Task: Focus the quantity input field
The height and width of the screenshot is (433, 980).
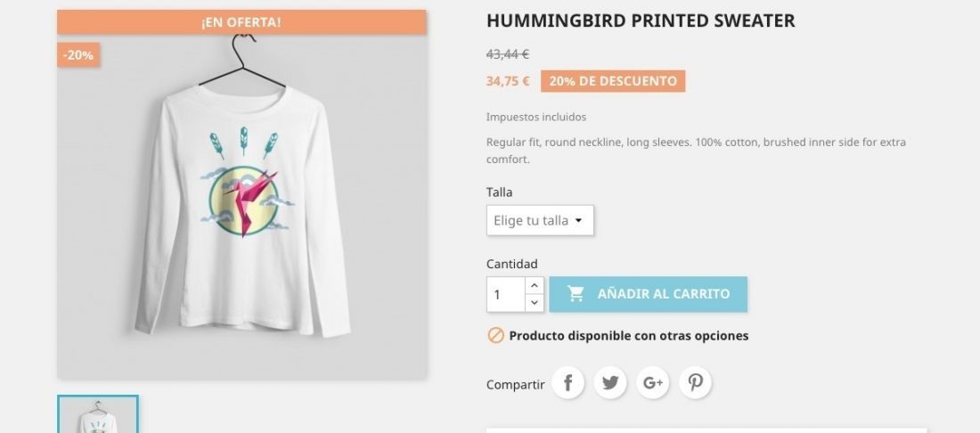Action: tap(506, 294)
